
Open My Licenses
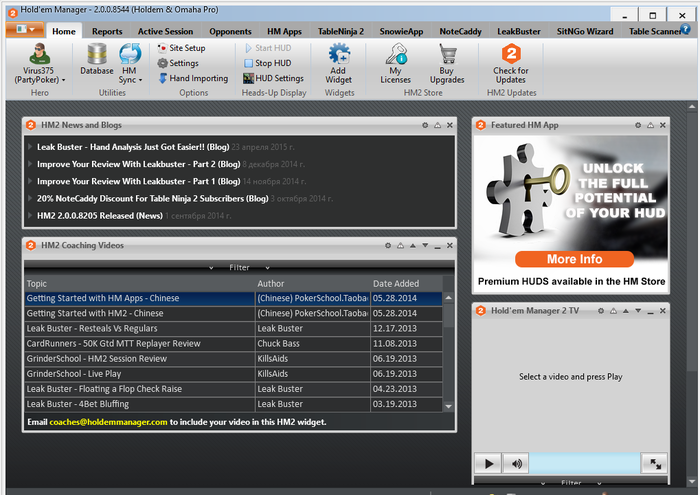pyautogui.click(x=395, y=63)
